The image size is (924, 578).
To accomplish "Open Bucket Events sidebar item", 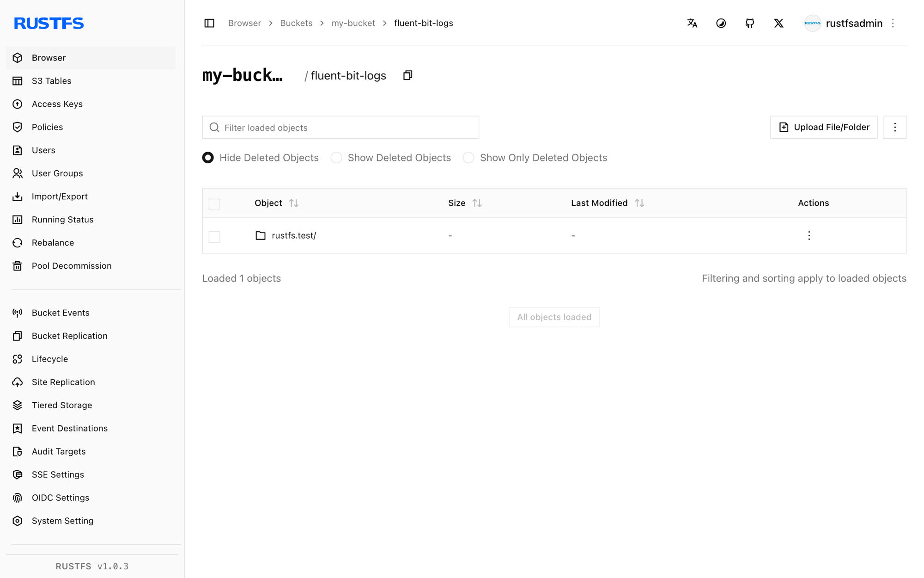I will click(91, 313).
